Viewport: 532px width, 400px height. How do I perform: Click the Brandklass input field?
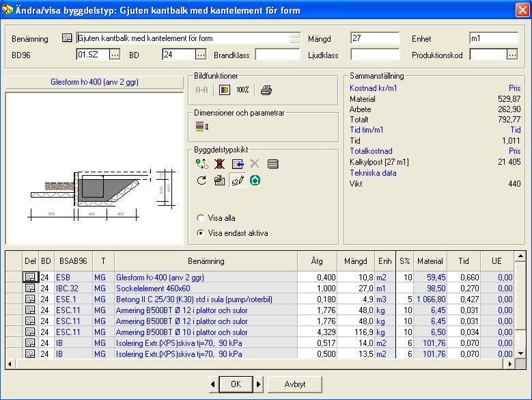[277, 54]
